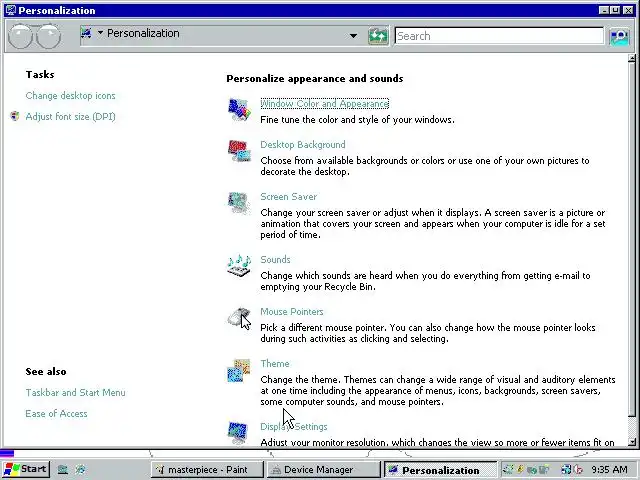Screen dimensions: 640x480
Task: Switch to Device Manager taskbar button
Action: point(323,470)
